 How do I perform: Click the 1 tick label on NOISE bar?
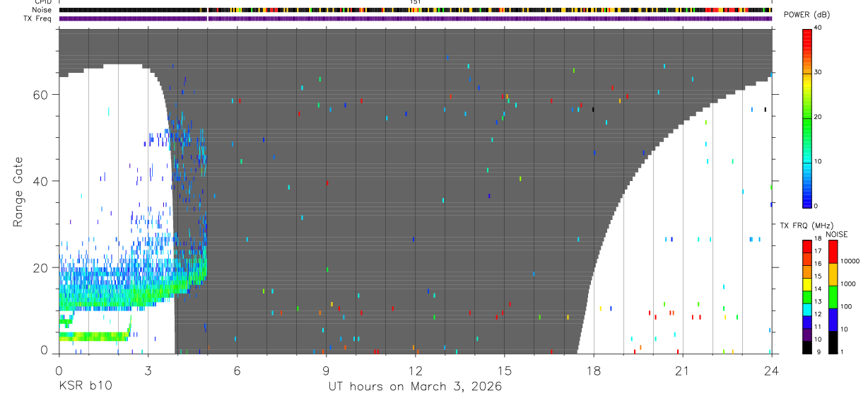click(842, 351)
